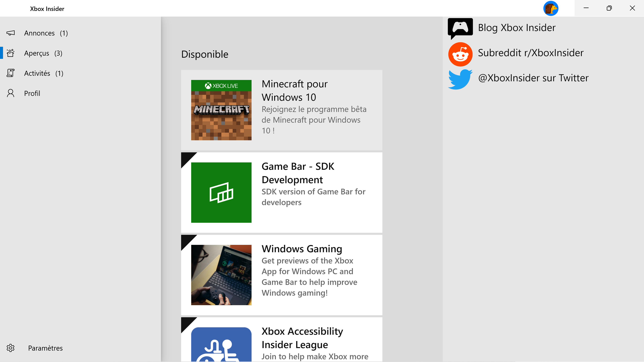Viewport: 644px width, 362px height.
Task: Click the Aperçus sidebar icon
Action: click(x=11, y=53)
